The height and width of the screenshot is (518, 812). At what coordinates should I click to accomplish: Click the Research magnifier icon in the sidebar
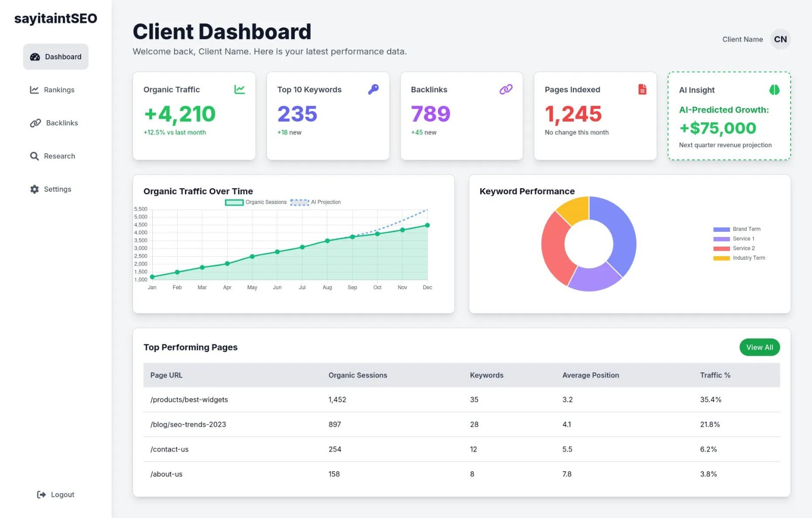[x=35, y=156]
